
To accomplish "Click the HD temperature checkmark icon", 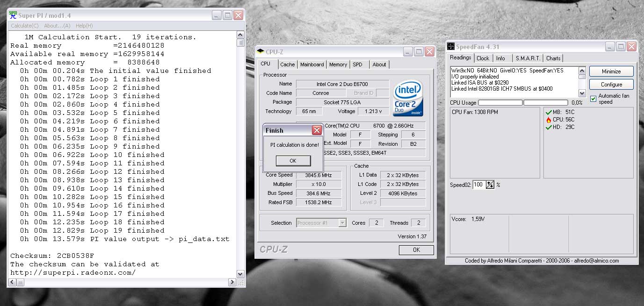I will pyautogui.click(x=549, y=127).
